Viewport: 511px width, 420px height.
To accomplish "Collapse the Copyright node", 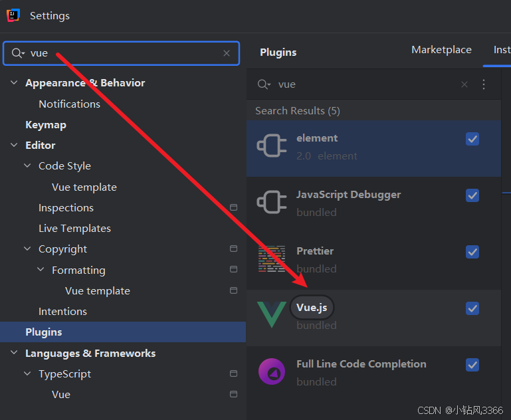I will (x=27, y=249).
